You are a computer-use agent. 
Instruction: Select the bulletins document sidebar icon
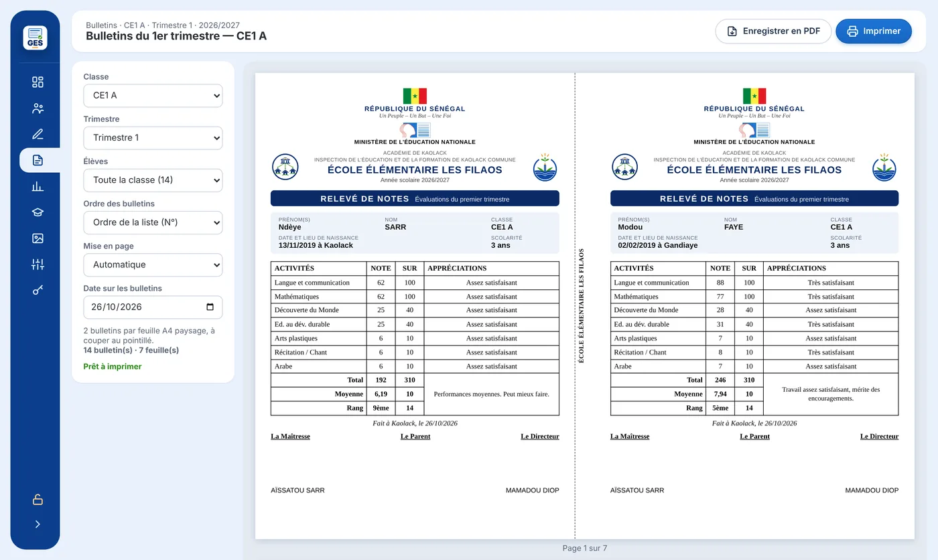(x=38, y=160)
